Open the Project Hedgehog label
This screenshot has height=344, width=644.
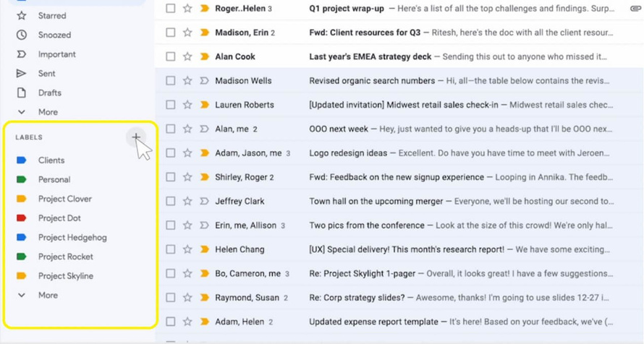coord(72,237)
